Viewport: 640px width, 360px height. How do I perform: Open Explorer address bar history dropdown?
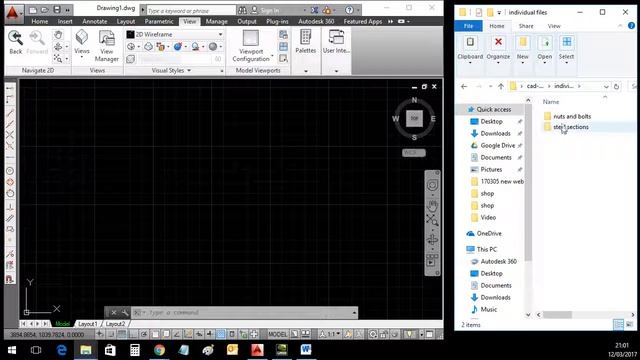[x=606, y=87]
